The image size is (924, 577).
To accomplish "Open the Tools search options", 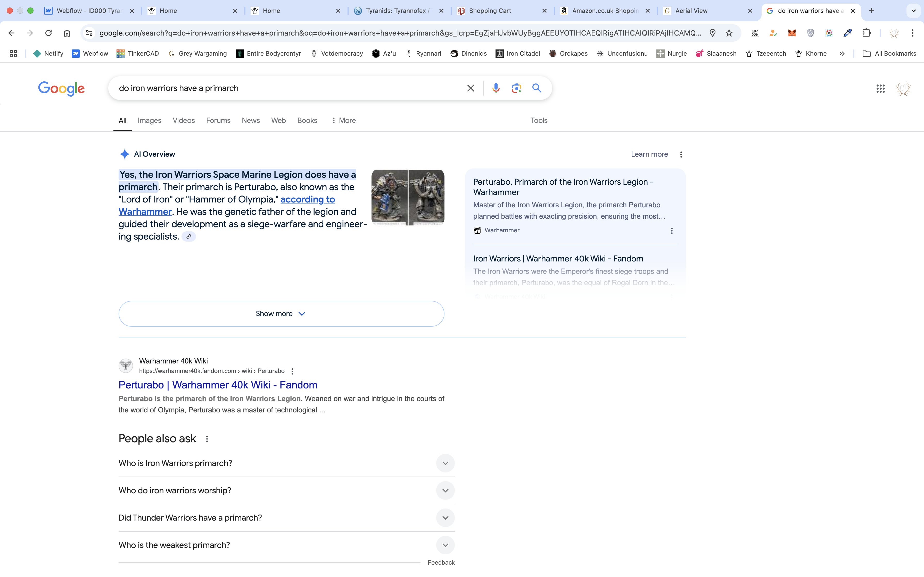I will point(539,120).
